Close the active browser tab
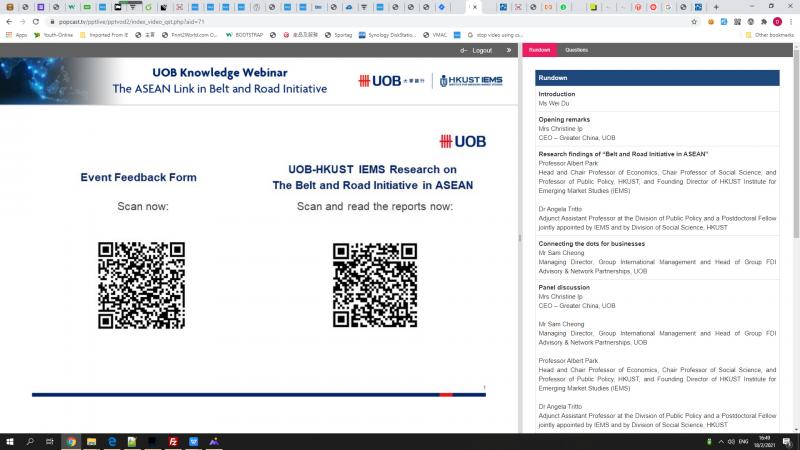This screenshot has height=450, width=800. tap(475, 7)
